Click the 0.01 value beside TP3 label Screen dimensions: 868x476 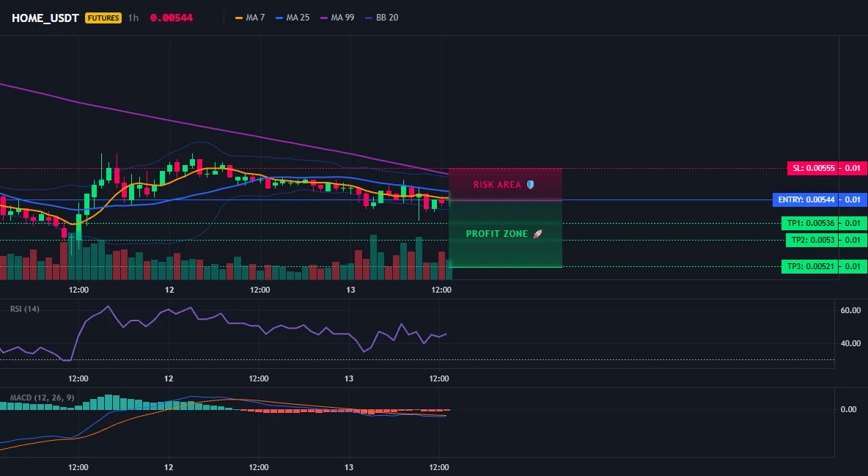tap(853, 266)
